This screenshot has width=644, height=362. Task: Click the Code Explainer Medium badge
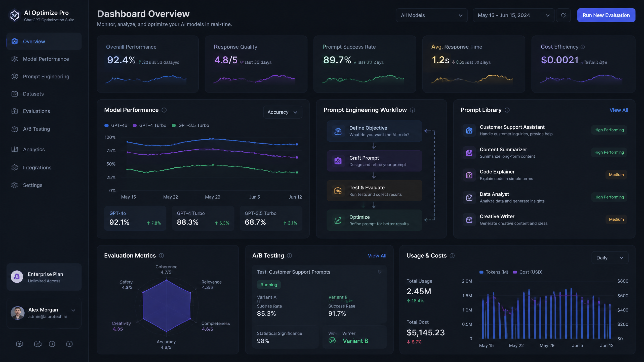[616, 175]
